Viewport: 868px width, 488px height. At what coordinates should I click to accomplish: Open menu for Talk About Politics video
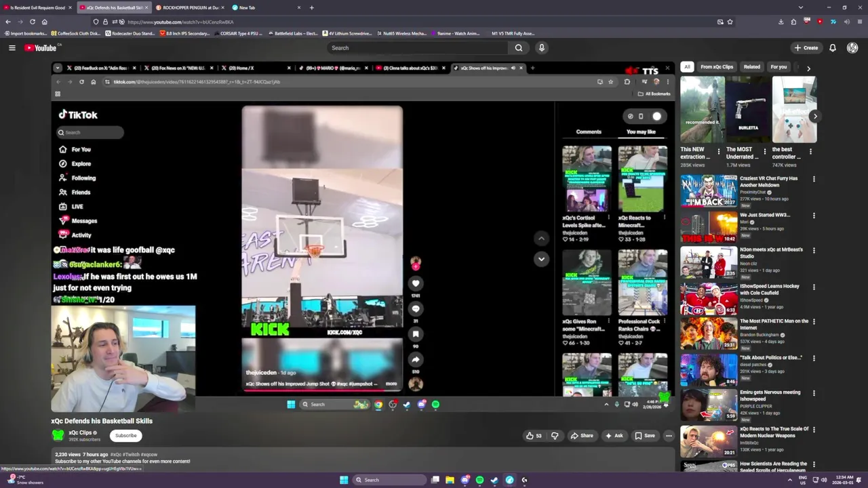814,358
